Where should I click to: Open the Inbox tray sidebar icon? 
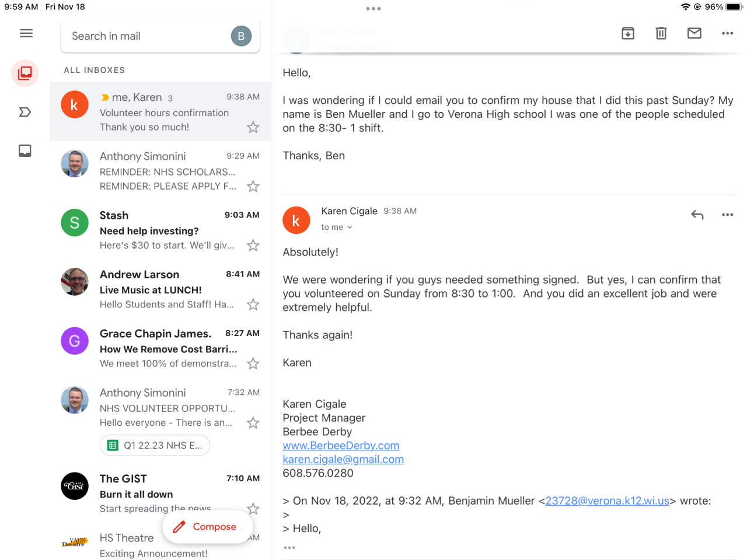coord(25,151)
